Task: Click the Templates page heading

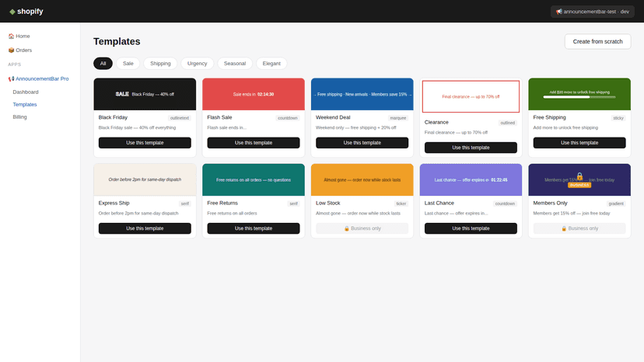Action: tap(117, 41)
